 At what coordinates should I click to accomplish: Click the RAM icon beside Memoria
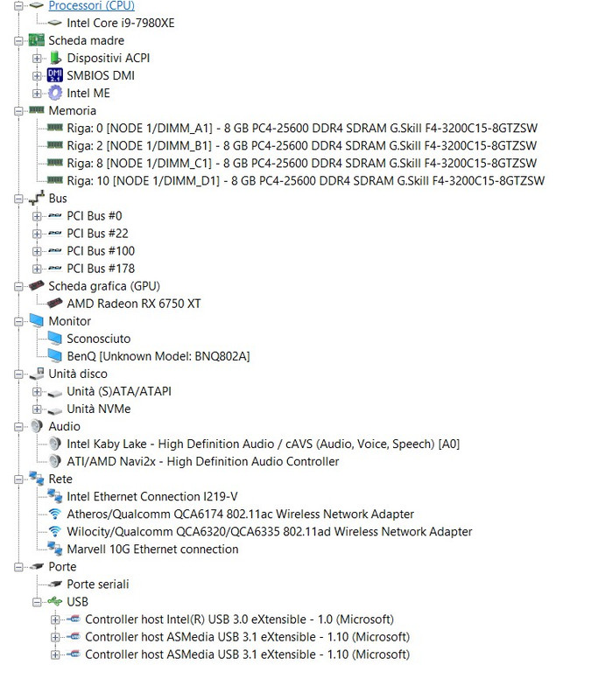pos(37,110)
